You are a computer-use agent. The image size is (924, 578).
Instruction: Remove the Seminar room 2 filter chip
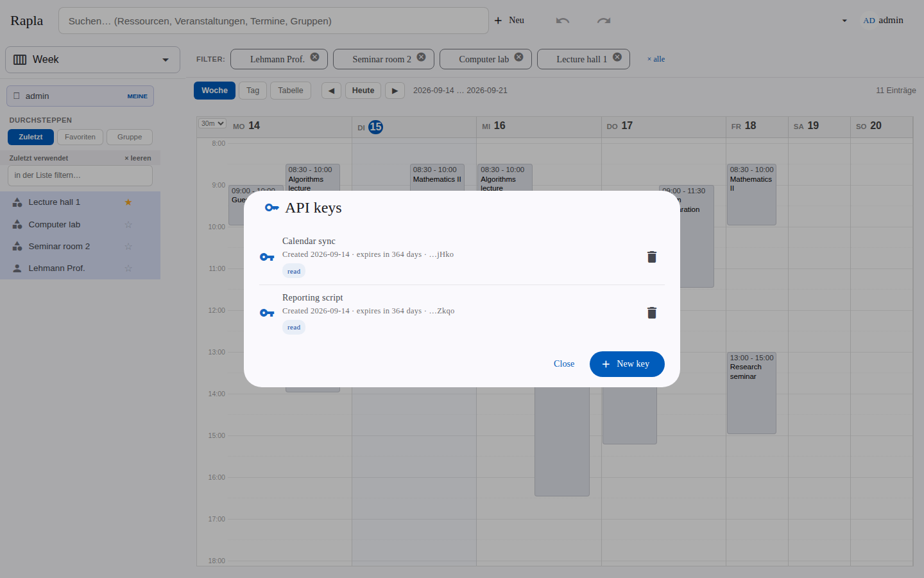click(421, 57)
